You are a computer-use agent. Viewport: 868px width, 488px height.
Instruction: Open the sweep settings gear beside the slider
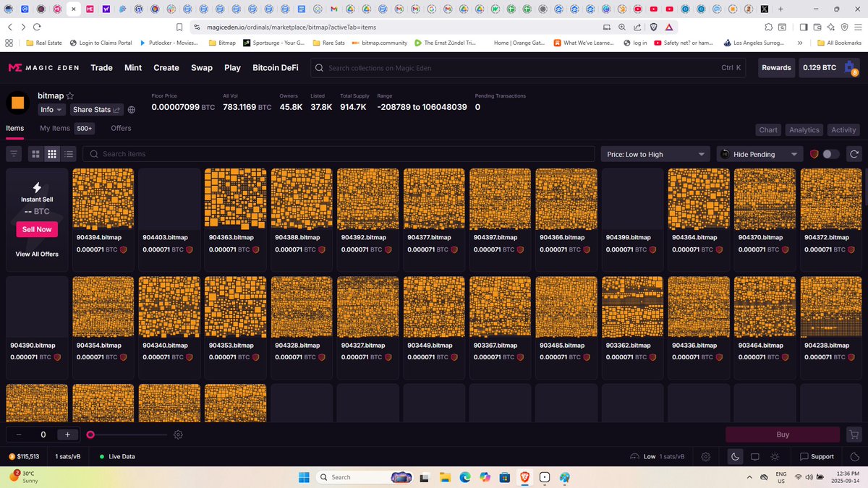coord(178,435)
